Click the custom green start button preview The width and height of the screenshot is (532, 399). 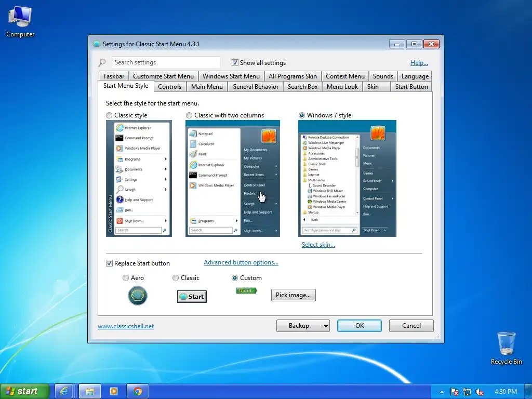[x=246, y=290]
